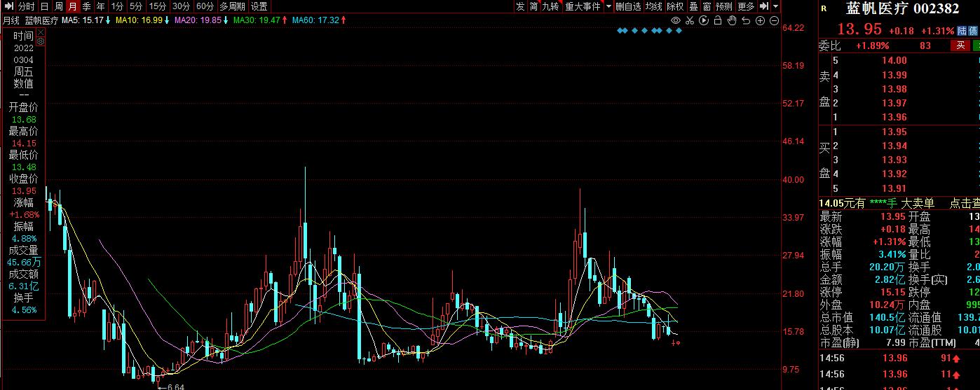980x390 pixels.
Task: Click the 涨停 15.15 value
Action: [894, 292]
